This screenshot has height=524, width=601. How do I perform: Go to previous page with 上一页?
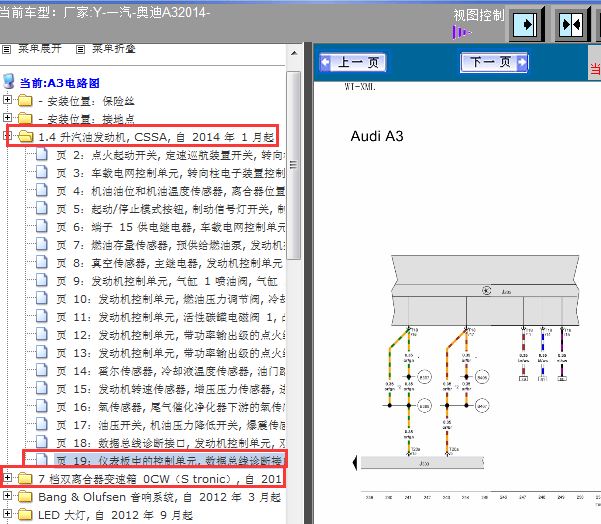(353, 62)
